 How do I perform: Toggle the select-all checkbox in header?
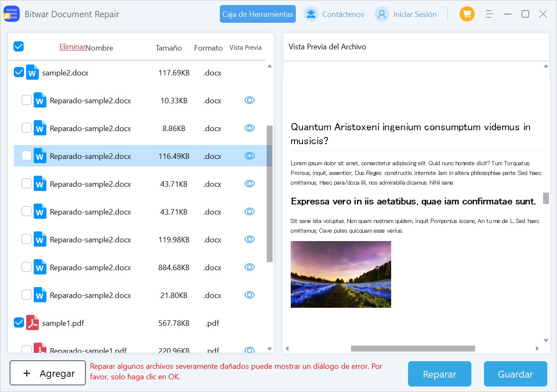[19, 46]
